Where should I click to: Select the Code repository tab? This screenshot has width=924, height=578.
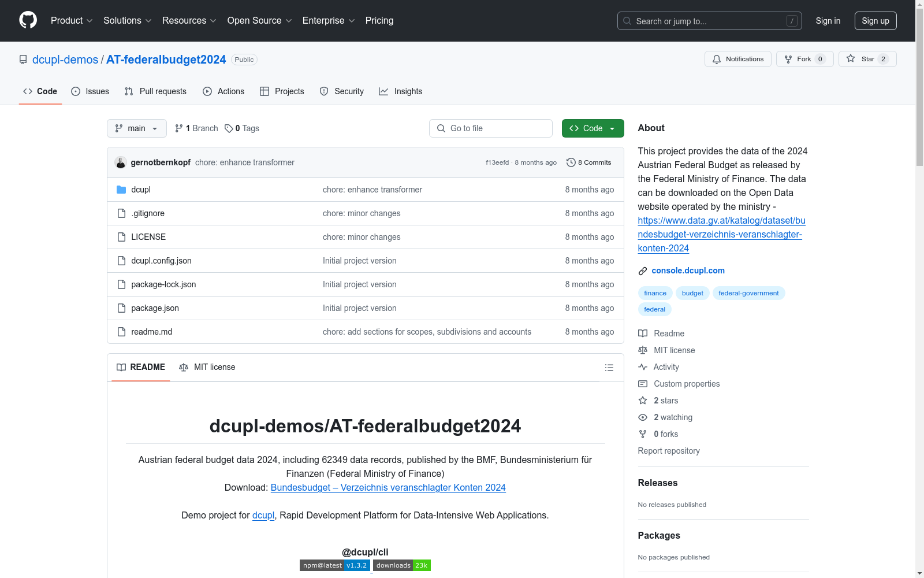[40, 91]
